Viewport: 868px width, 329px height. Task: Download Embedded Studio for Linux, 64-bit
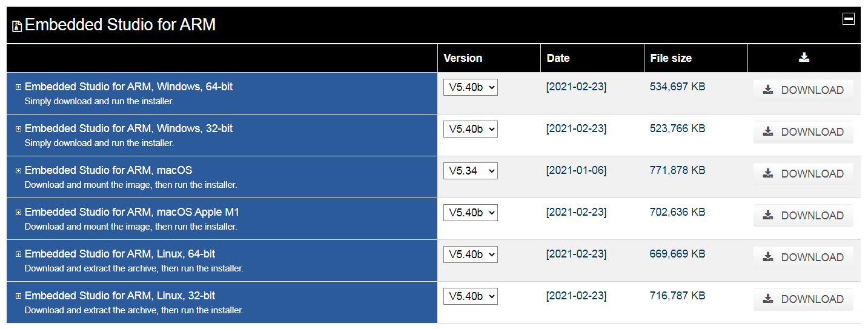(803, 258)
